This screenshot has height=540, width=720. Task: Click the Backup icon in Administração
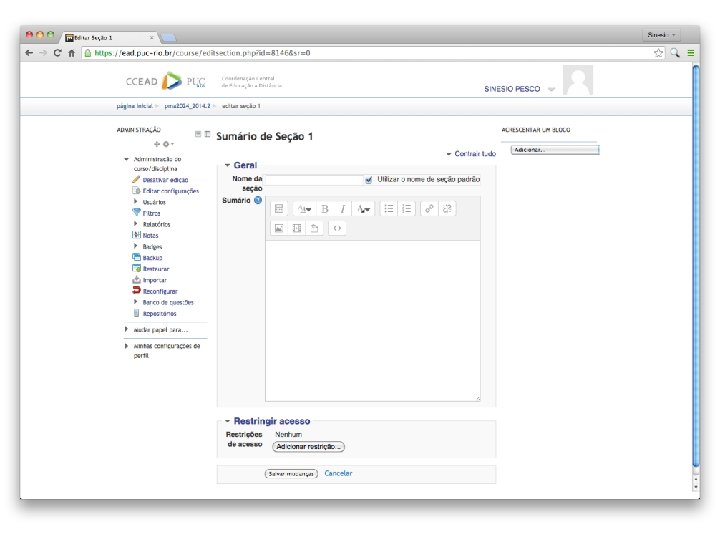pos(136,257)
